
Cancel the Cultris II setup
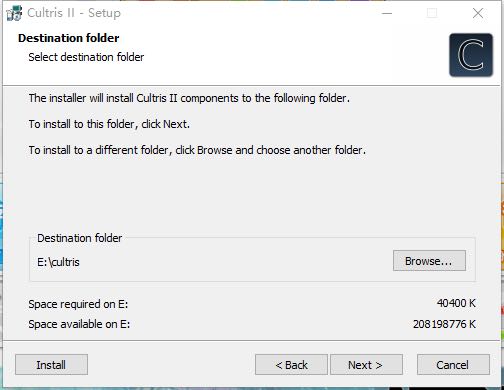[x=453, y=365]
